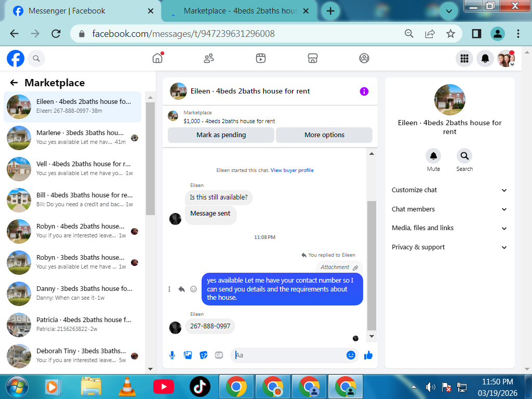This screenshot has height=399, width=532.
Task: Open Danny 3beds 3baths conversation
Action: [x=73, y=294]
